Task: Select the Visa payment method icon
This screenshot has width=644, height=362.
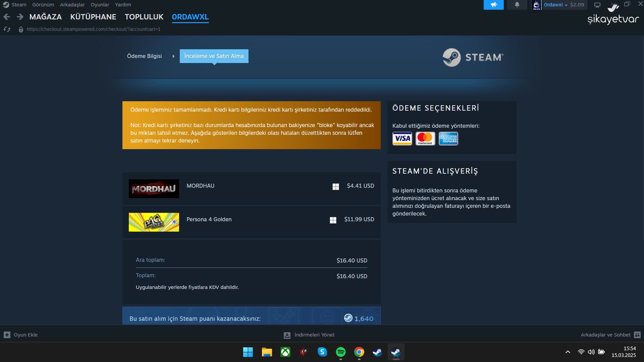Action: (x=402, y=138)
